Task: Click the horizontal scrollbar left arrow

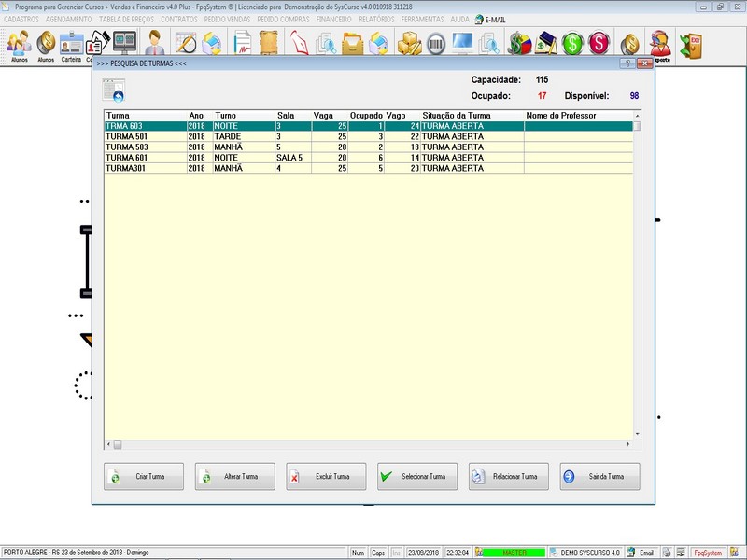Action: tap(108, 444)
